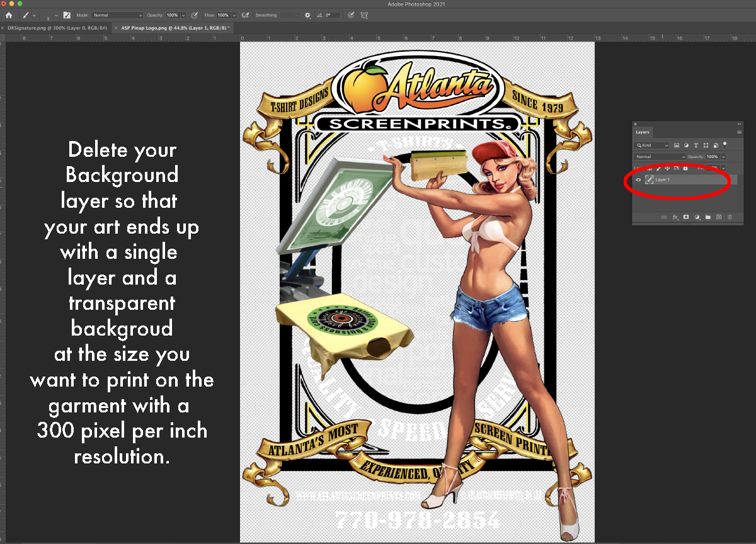Lock layer position

[667, 168]
